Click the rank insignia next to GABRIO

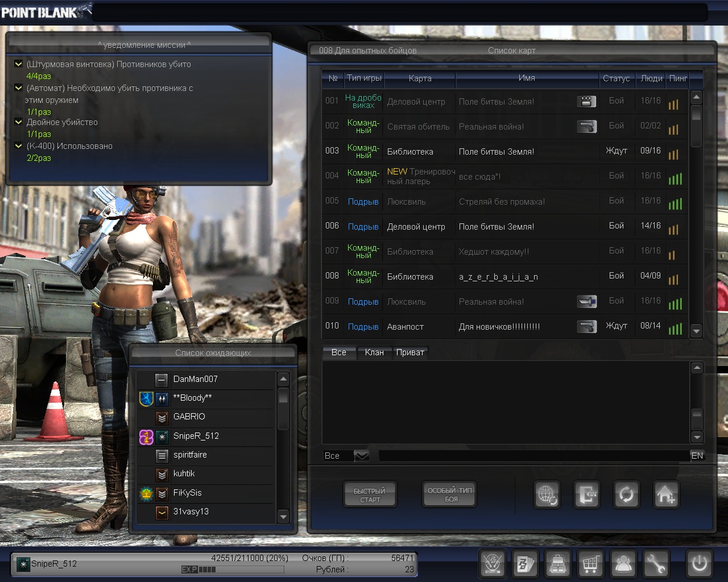pyautogui.click(x=162, y=417)
